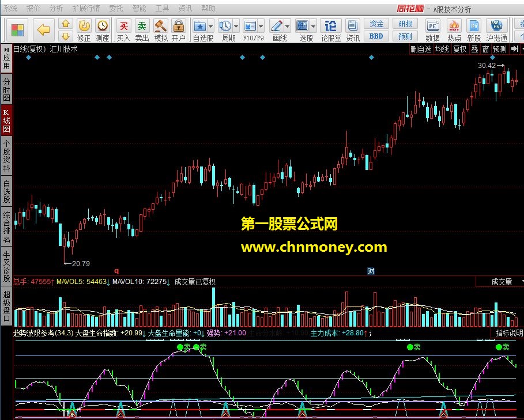Open 模拟 simulated trading gavel icon
Screen dimensions: 524x420
coord(161,31)
